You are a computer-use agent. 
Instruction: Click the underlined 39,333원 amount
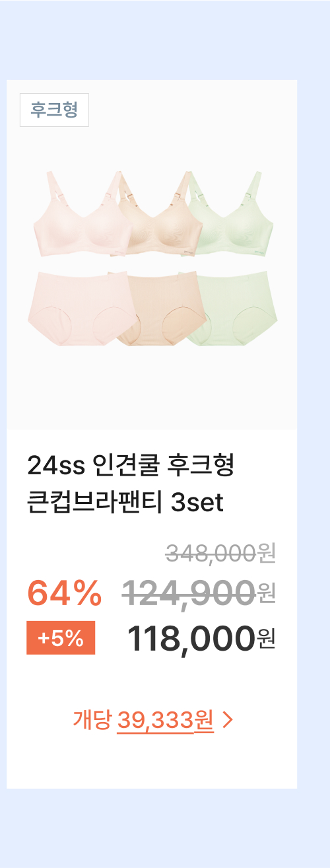click(166, 720)
